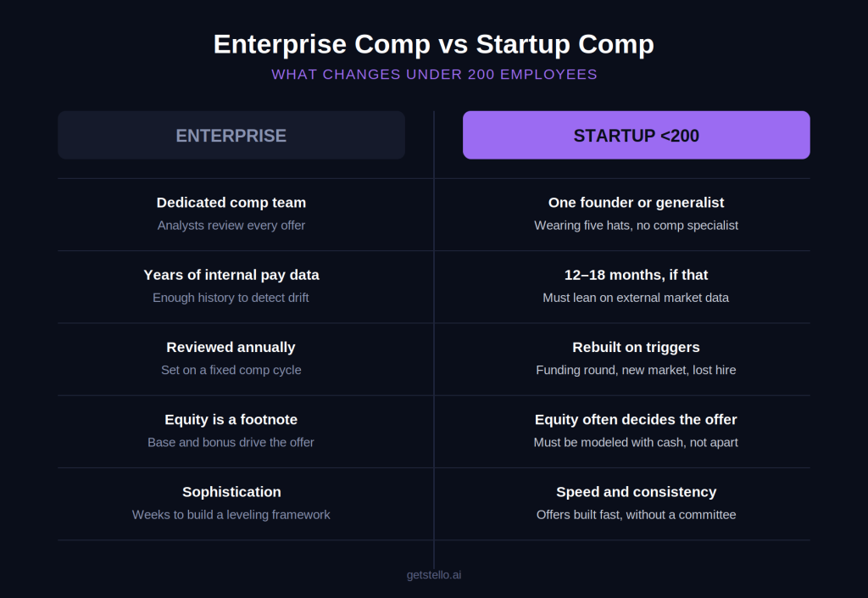Click the ENTERPRISE column header
Screen dimensions: 868x598
coord(231,135)
